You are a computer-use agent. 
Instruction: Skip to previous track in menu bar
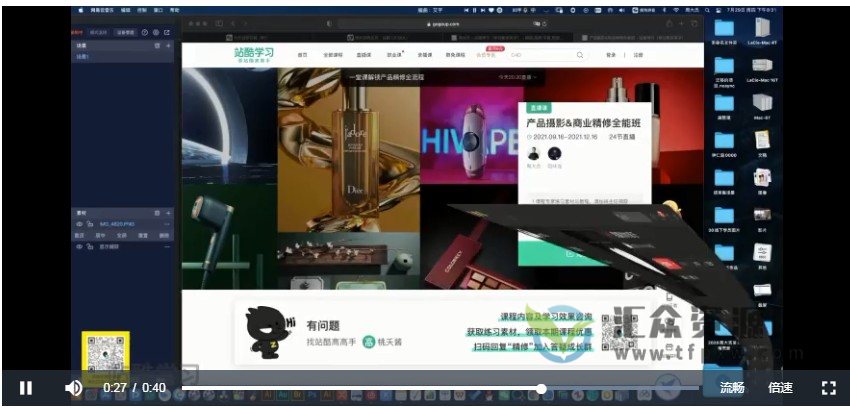click(x=466, y=10)
